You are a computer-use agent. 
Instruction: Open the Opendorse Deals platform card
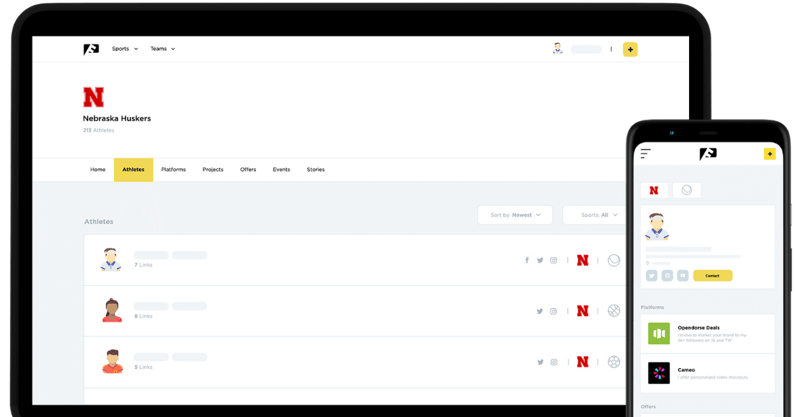[x=708, y=334]
